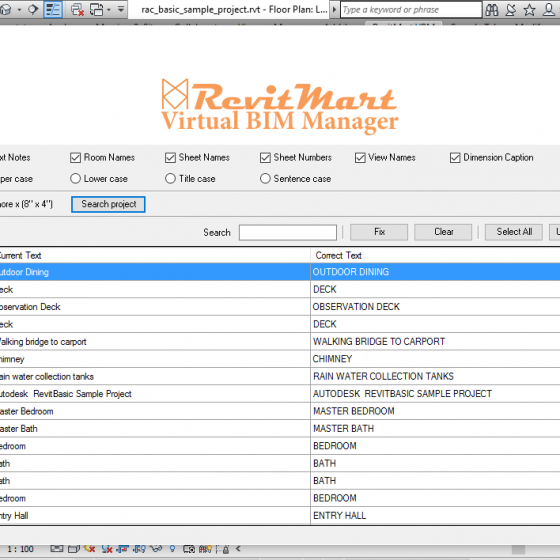Uncheck the View Names checkbox

(360, 158)
